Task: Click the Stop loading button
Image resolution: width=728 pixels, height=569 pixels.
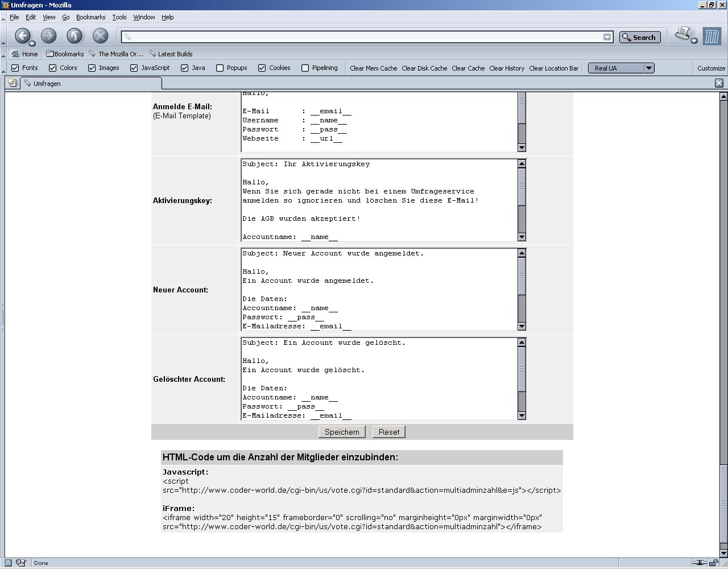Action: pyautogui.click(x=101, y=36)
